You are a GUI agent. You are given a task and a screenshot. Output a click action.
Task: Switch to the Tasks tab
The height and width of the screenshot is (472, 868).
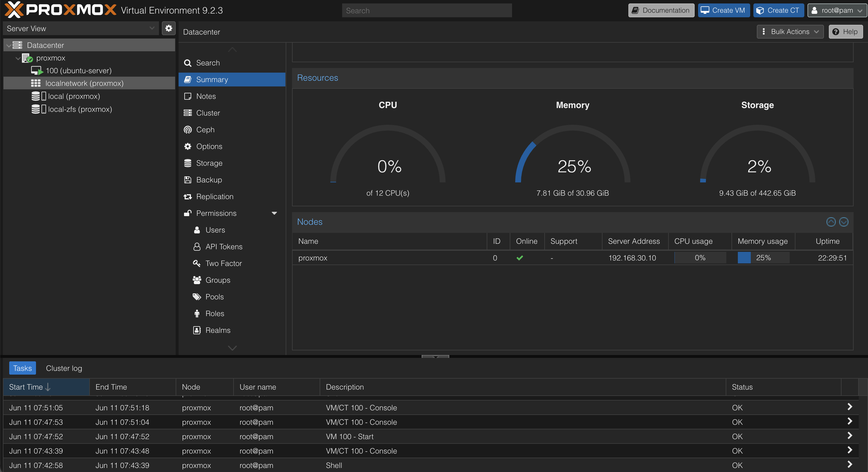click(x=22, y=368)
